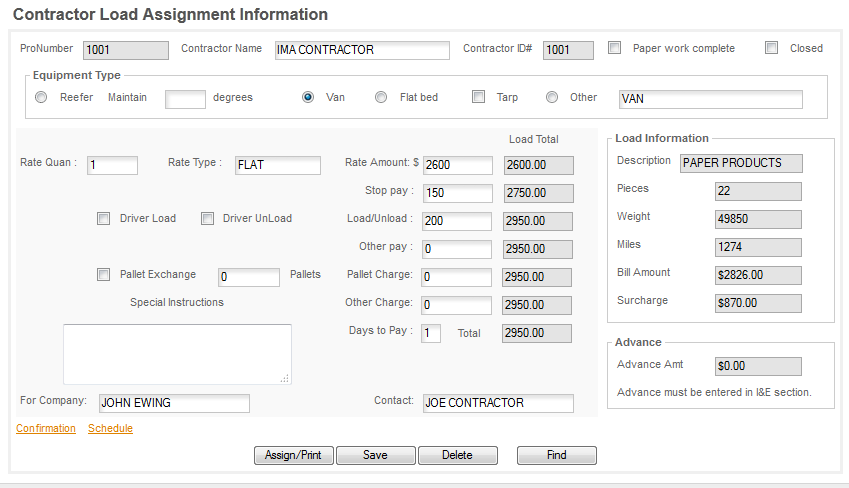This screenshot has width=849, height=488.
Task: Click the Surcharge field showing $870.00
Action: tap(759, 304)
